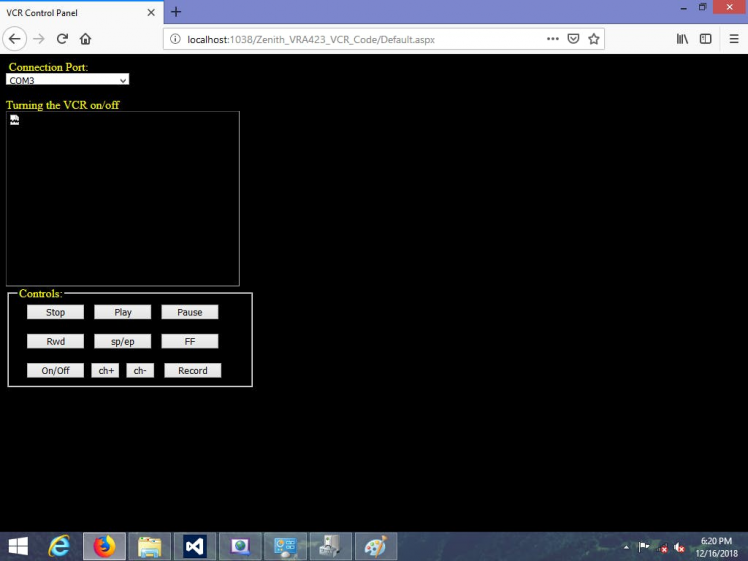Open the globe monitor taskbar icon

click(240, 547)
